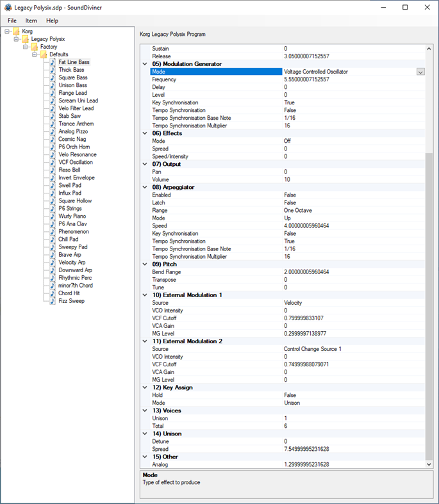The image size is (439, 504).
Task: Select the Downward Arp program
Action: 75,270
